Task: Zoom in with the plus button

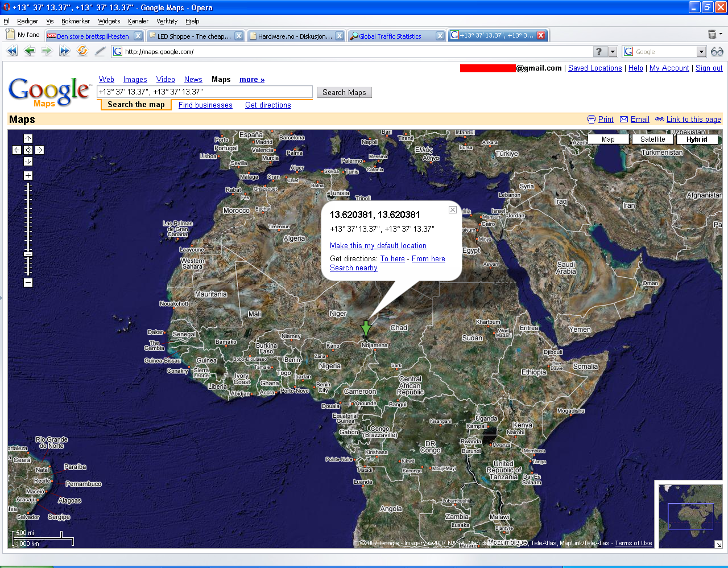Action: [28, 176]
